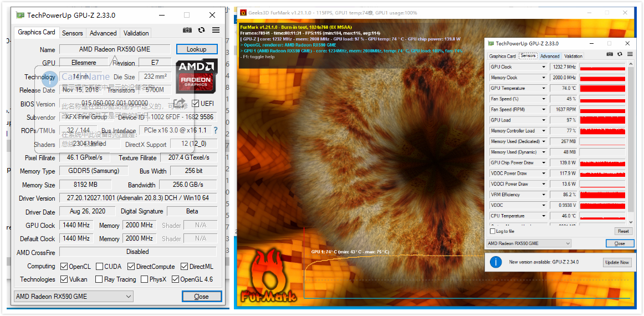Click the Reset button in Sensors window
The height and width of the screenshot is (316, 644).
pyautogui.click(x=623, y=231)
